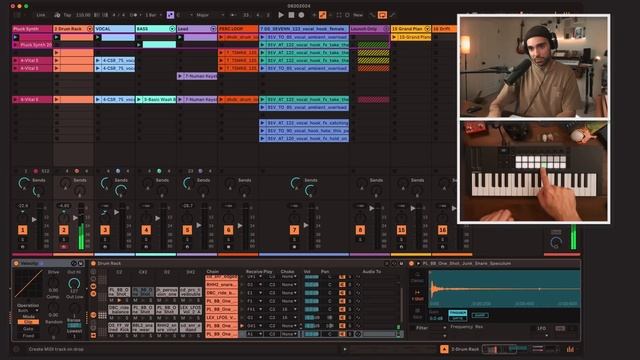Select Fixed mode in Velocity device

pos(29,336)
